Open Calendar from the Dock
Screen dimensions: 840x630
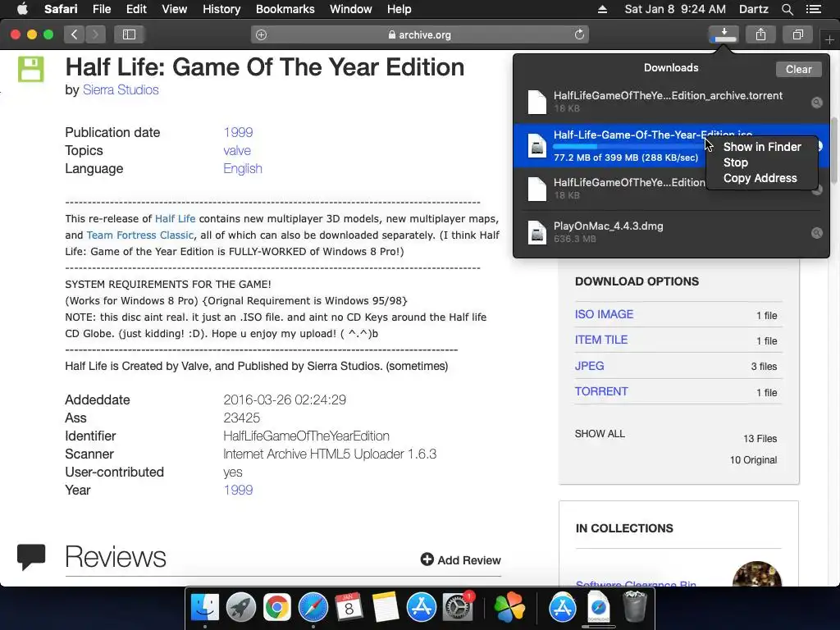pos(349,607)
